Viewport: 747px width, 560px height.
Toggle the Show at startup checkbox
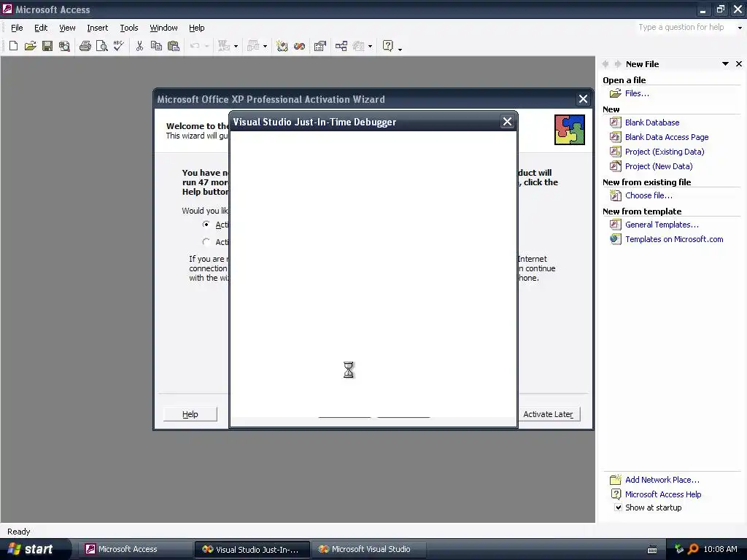[618, 507]
